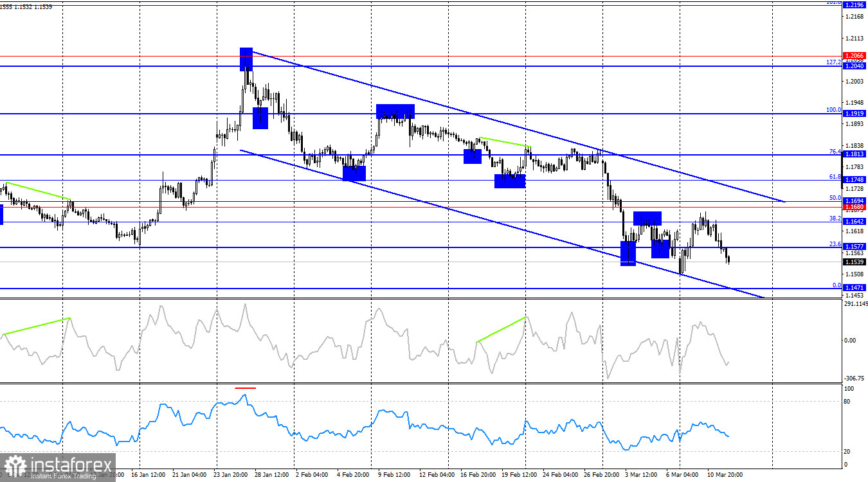Select the 1.2168 price scale value
Image resolution: width=868 pixels, height=482 pixels.
[854, 17]
